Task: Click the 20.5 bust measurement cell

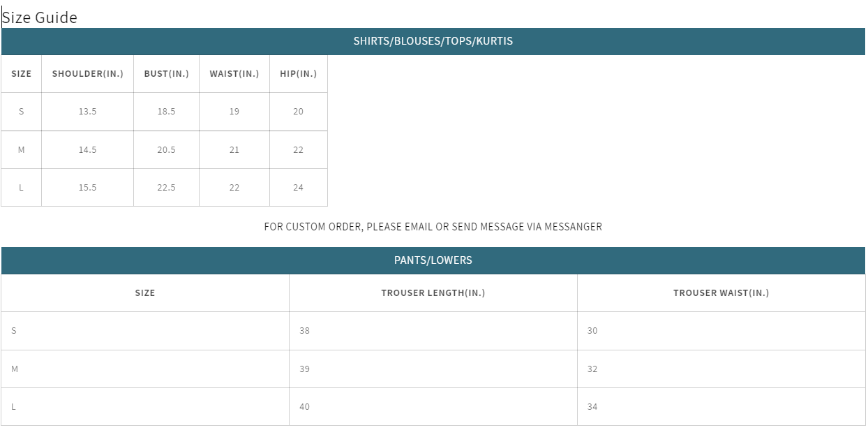Action: click(x=166, y=150)
